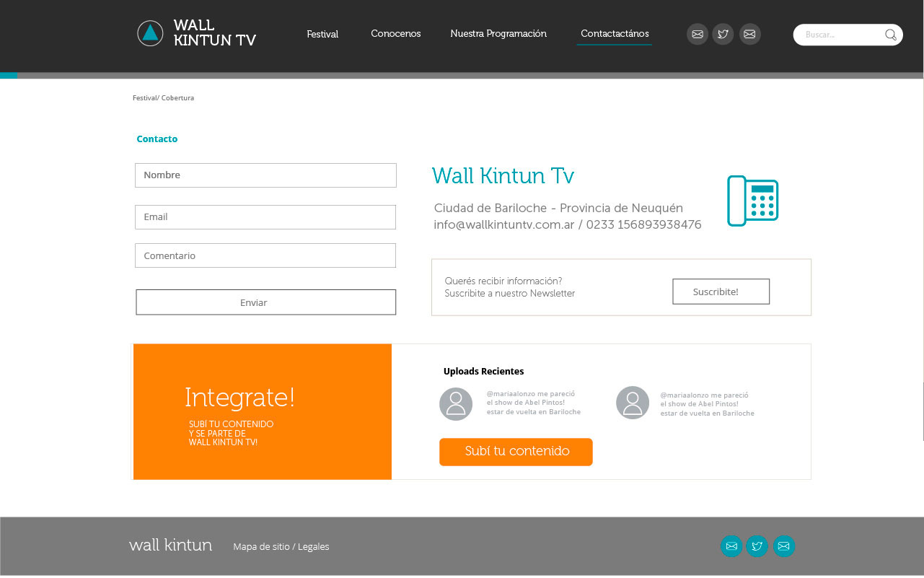Select second user avatar under Uploads Recientes
This screenshot has height=578, width=924.
pyautogui.click(x=633, y=403)
